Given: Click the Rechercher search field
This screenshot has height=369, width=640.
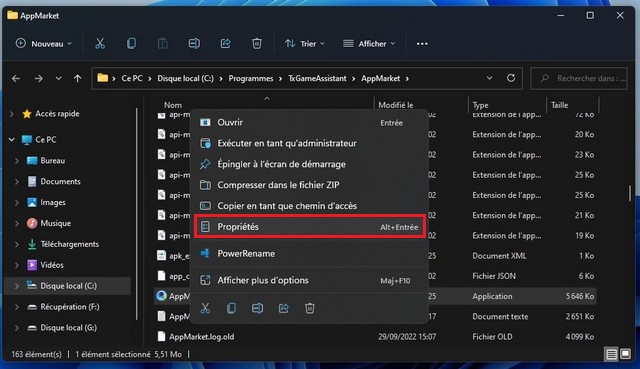Looking at the screenshot, I should point(579,78).
